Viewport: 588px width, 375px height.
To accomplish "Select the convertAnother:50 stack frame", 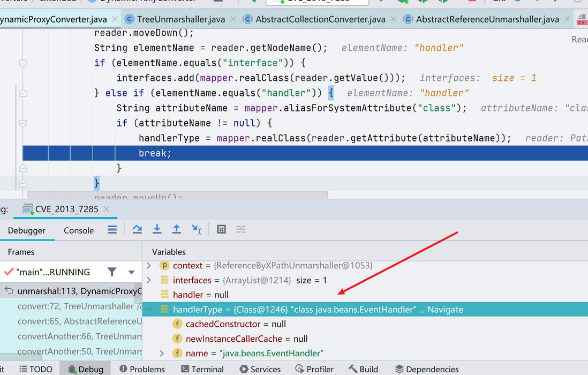I will coord(71,351).
